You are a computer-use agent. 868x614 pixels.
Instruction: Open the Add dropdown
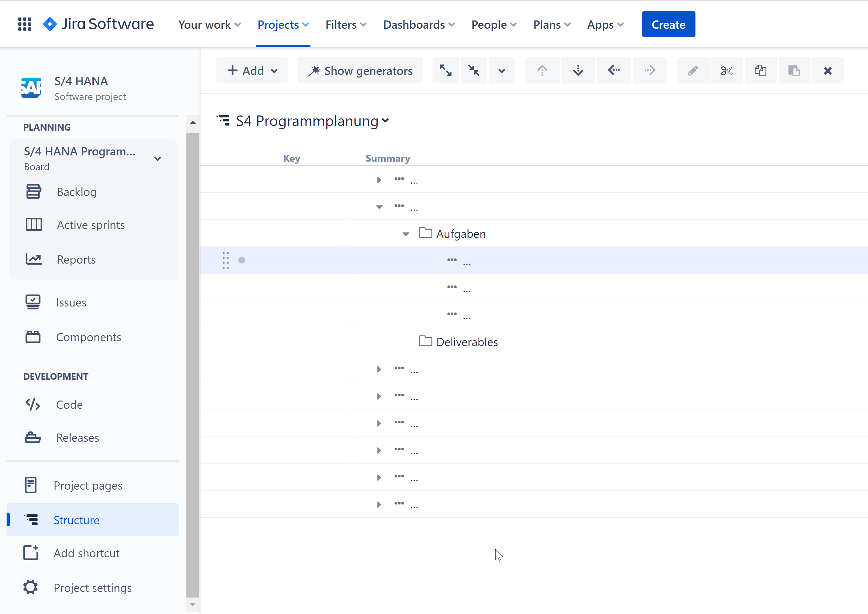click(x=252, y=70)
